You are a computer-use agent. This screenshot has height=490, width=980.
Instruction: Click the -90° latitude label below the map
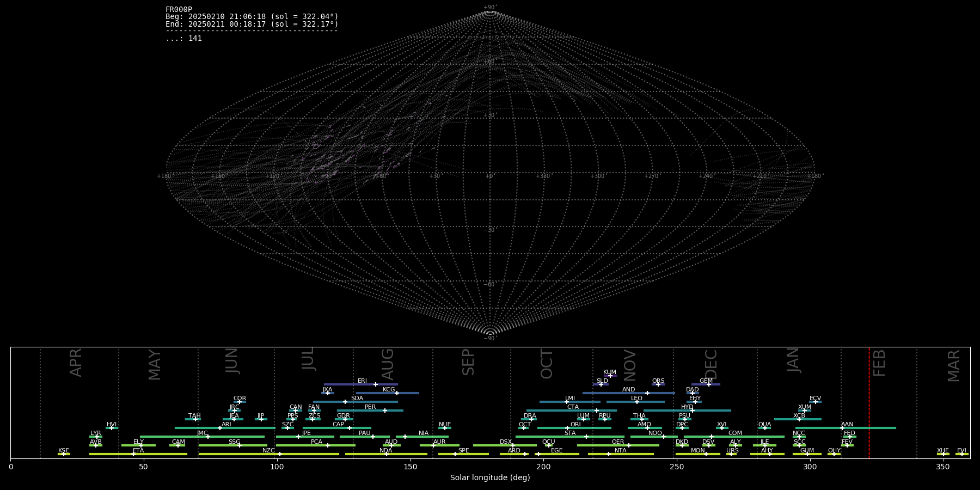490,338
